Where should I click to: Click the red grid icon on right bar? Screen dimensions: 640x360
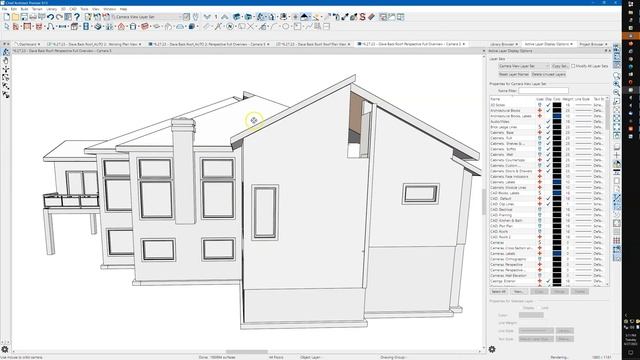pyautogui.click(x=617, y=240)
